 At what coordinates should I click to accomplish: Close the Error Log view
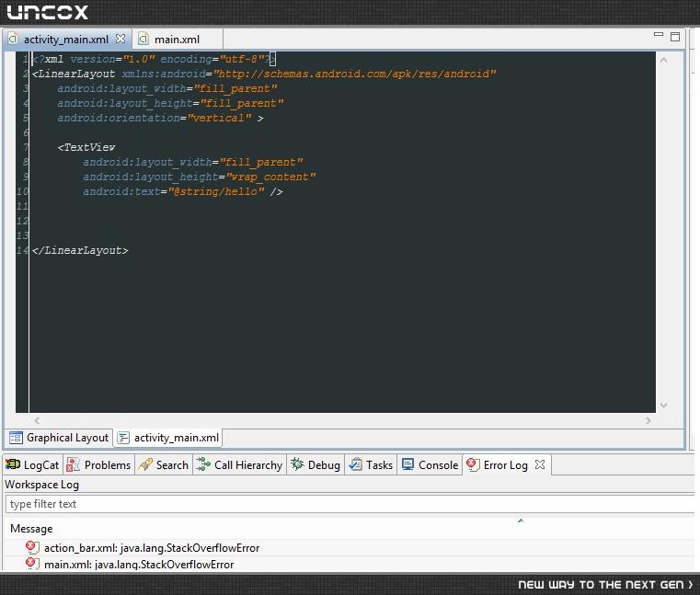[x=540, y=464]
